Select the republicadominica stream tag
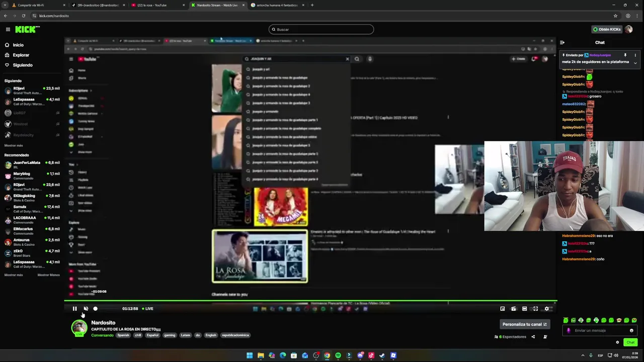 (x=235, y=335)
